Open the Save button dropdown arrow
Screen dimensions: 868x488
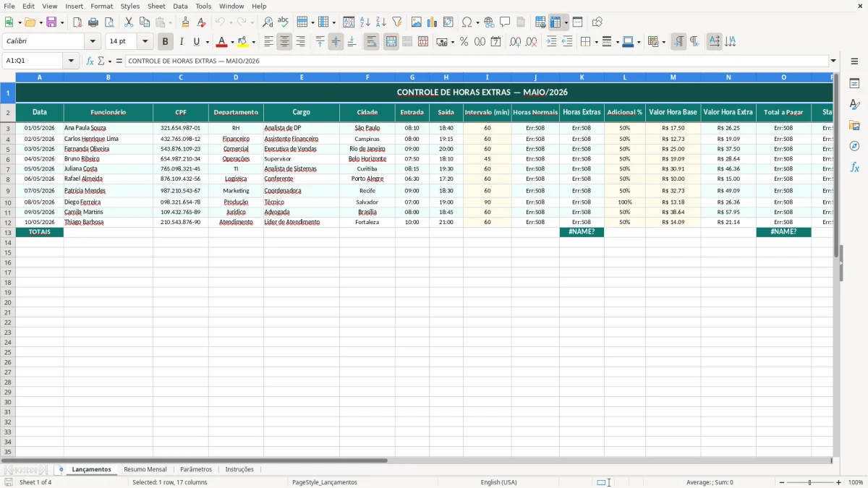(62, 22)
